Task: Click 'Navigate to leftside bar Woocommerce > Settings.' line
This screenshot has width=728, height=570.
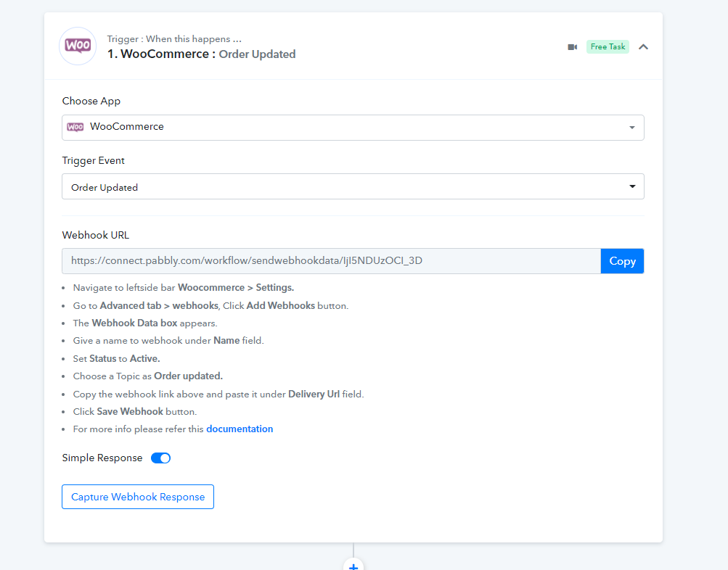Action: (184, 288)
